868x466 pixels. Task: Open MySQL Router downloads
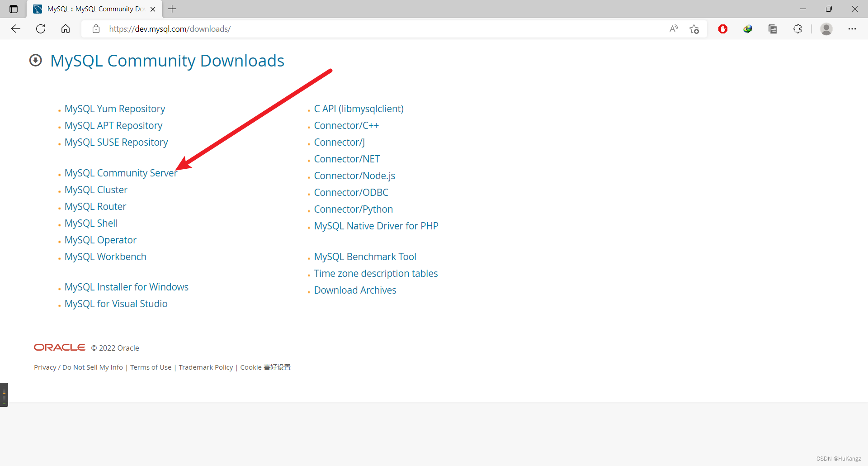coord(95,207)
